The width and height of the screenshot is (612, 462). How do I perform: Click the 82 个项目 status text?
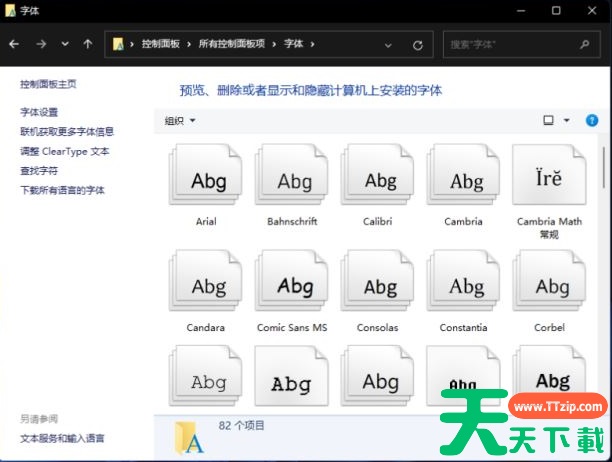click(241, 425)
